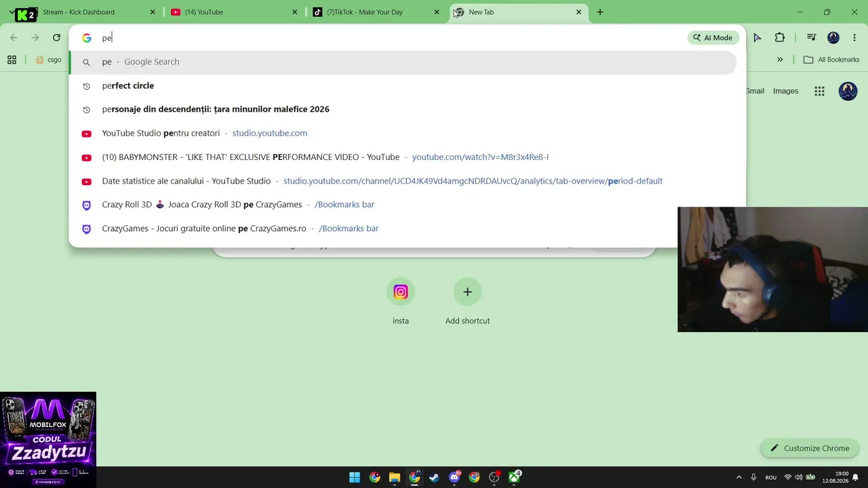Open the Xbox app from the taskbar

514,477
